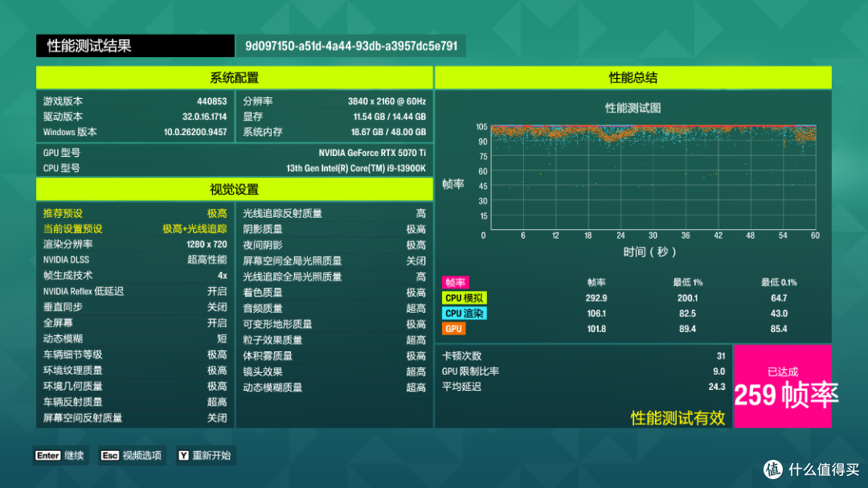Click the 驱动版本 value 32.0.16.1714
This screenshot has width=868, height=488.
click(x=204, y=117)
